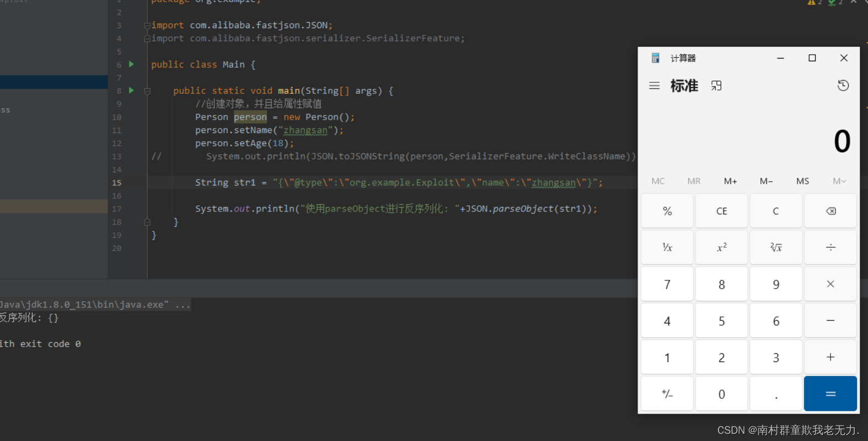Click the MR memory recall button
Screen dimensions: 868x441
[x=694, y=181]
